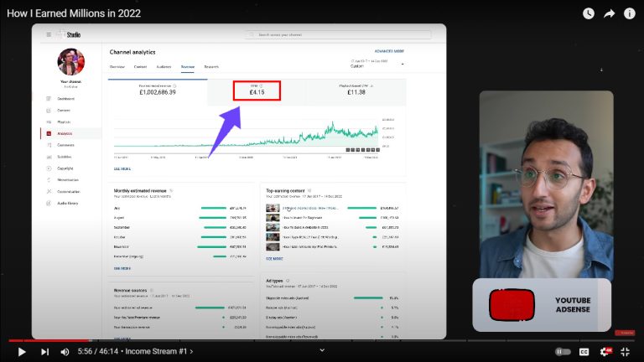Open Audio library in Studio sidebar
Screen dimensions: 644x362
[67, 203]
